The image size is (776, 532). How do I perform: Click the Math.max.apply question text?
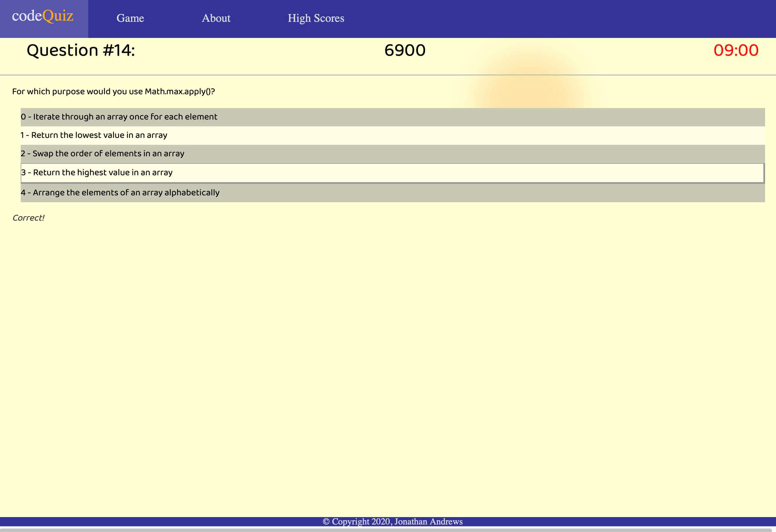coord(114,91)
